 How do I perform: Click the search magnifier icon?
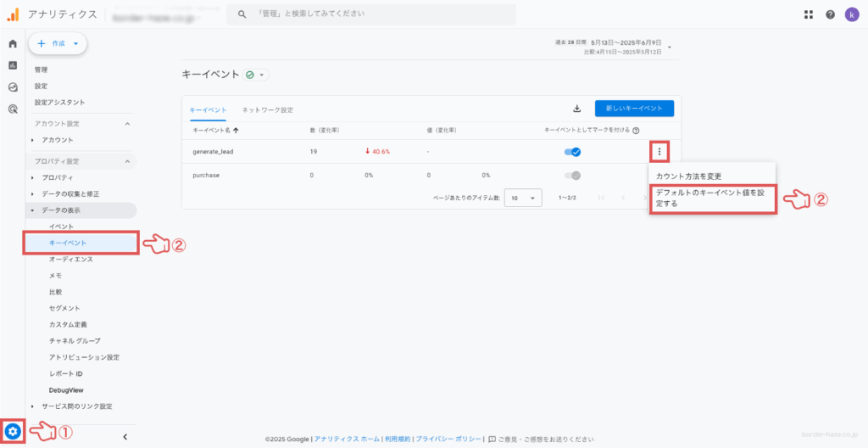point(242,14)
